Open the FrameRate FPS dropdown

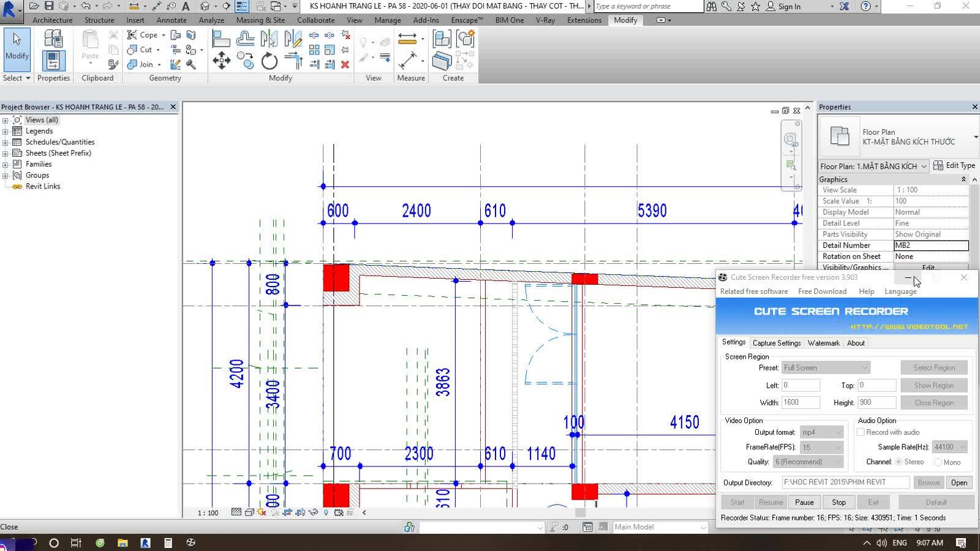pyautogui.click(x=822, y=447)
